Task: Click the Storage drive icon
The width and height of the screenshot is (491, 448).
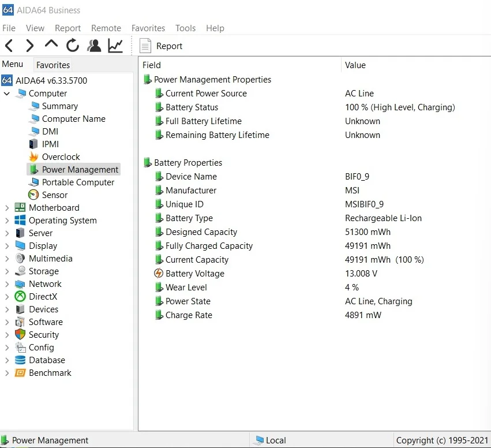Action: click(20, 271)
